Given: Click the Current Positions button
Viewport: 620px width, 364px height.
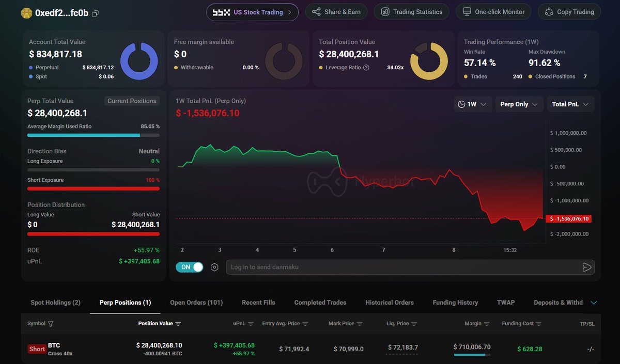Looking at the screenshot, I should [x=132, y=101].
